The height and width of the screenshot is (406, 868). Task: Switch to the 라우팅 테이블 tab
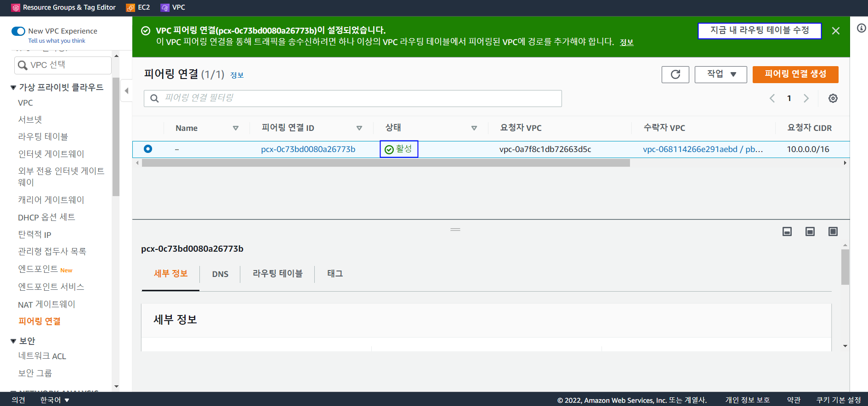pos(278,274)
